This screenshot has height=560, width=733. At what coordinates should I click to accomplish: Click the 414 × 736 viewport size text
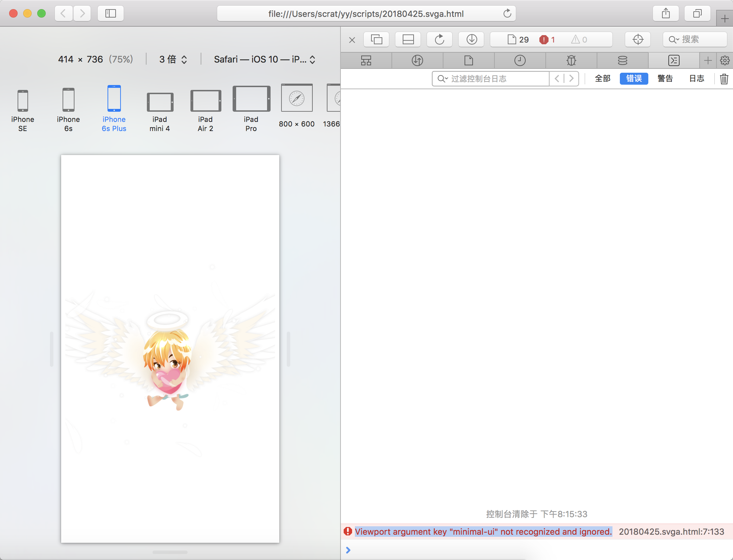click(x=80, y=59)
